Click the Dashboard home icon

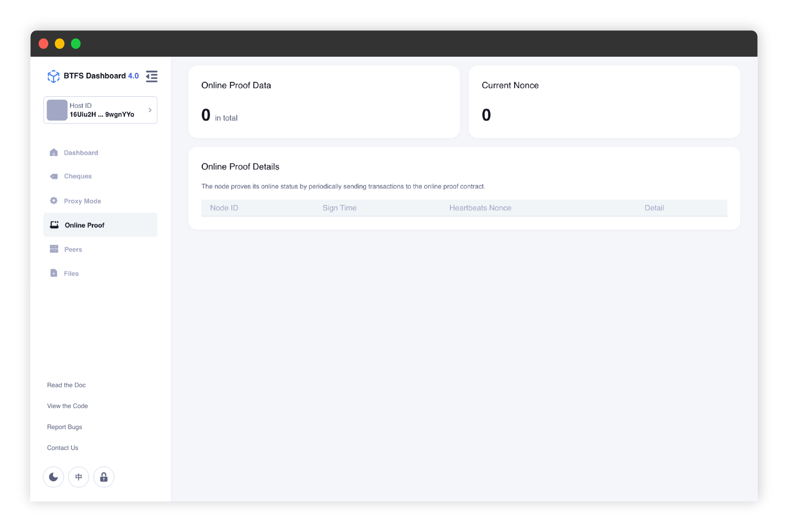click(54, 152)
